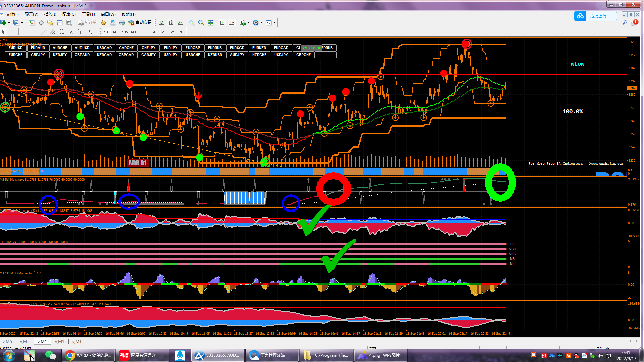Expand the templates dropdown arrow
This screenshot has width=644, height=362.
[274, 23]
